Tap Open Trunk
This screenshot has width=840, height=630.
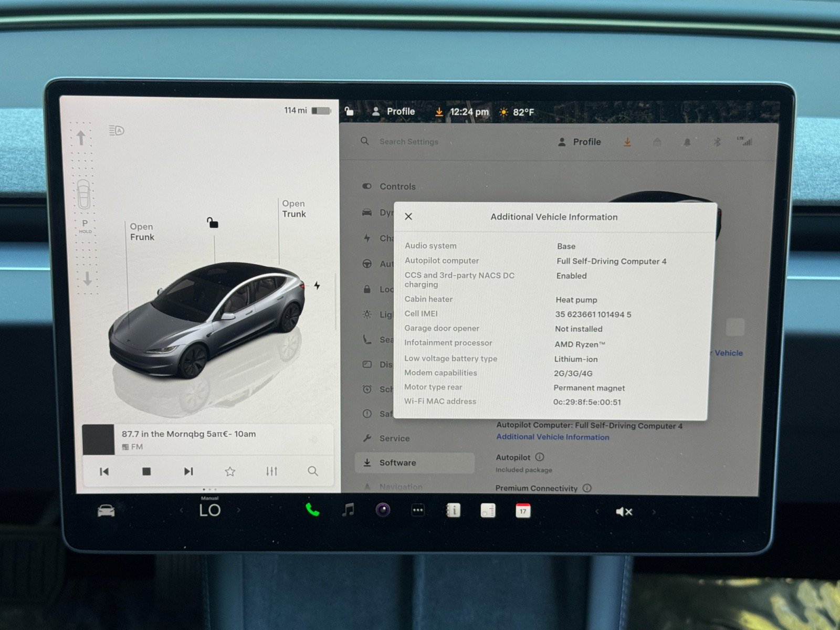point(294,208)
